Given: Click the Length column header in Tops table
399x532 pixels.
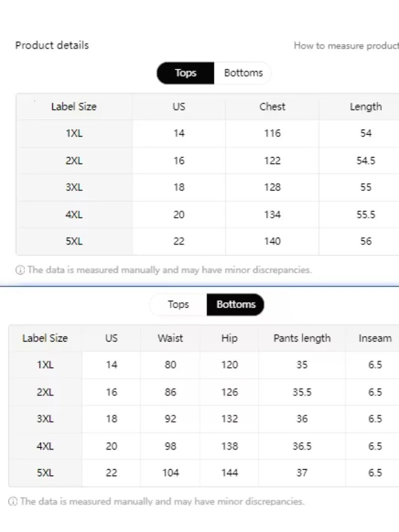Looking at the screenshot, I should point(366,107).
